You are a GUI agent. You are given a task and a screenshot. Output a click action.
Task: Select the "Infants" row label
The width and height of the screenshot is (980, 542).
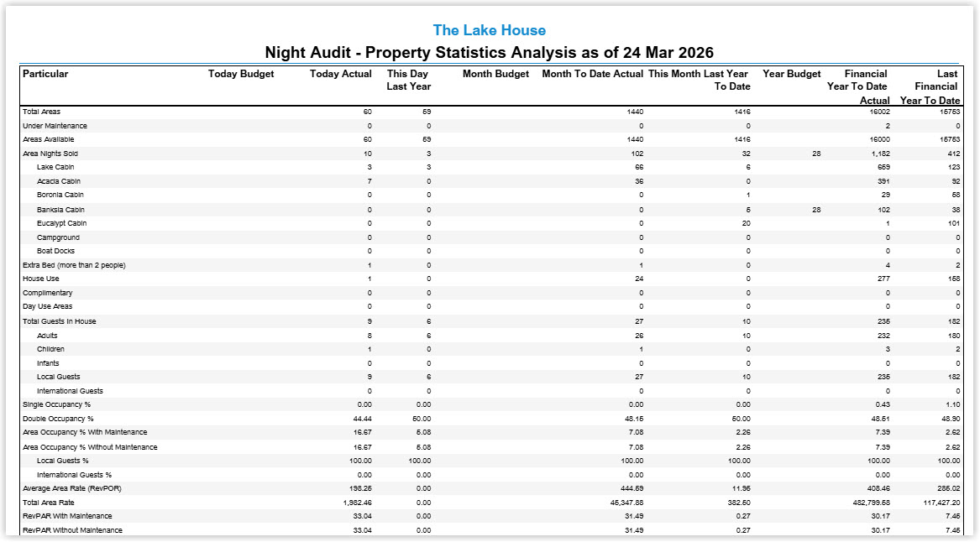[x=48, y=363]
